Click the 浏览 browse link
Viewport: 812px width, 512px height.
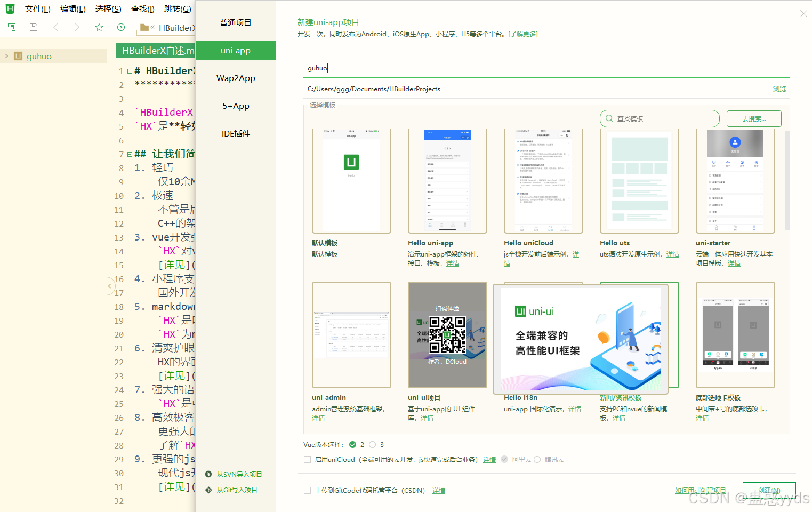tap(779, 89)
